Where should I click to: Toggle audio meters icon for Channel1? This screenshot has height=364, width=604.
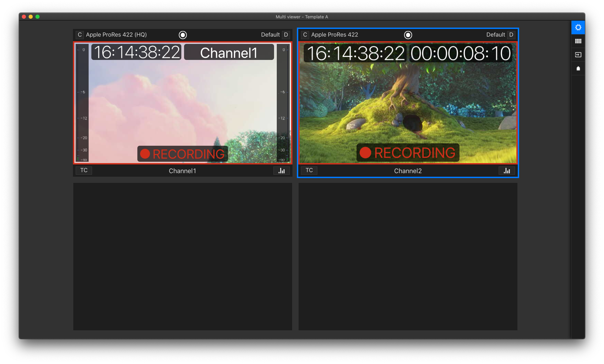(x=282, y=171)
